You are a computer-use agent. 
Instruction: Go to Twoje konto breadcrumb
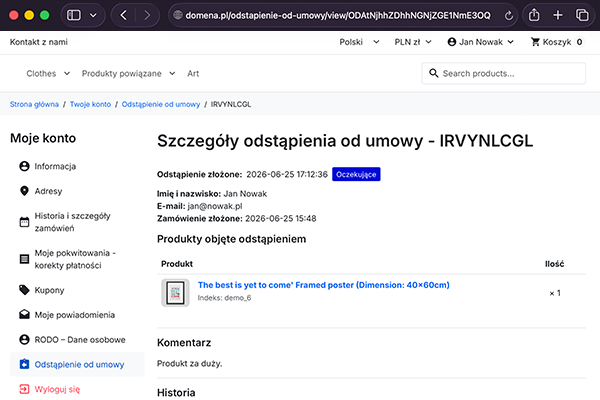[90, 104]
